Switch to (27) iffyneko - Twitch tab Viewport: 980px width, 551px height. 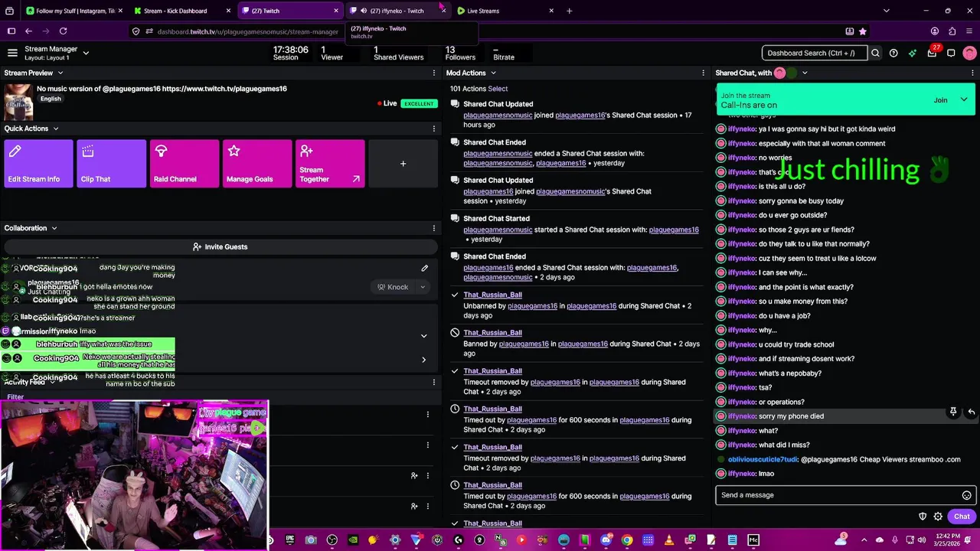(397, 11)
